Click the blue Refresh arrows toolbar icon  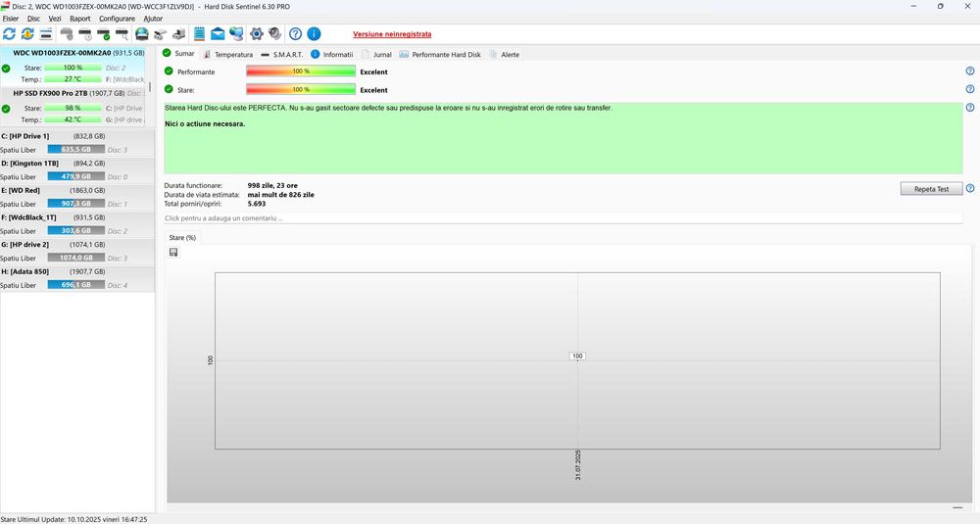pos(10,33)
